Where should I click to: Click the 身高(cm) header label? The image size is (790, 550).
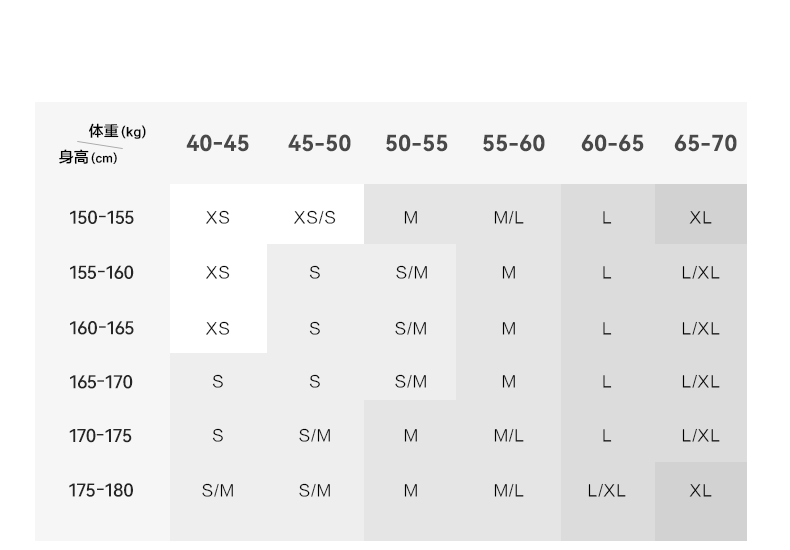point(88,157)
